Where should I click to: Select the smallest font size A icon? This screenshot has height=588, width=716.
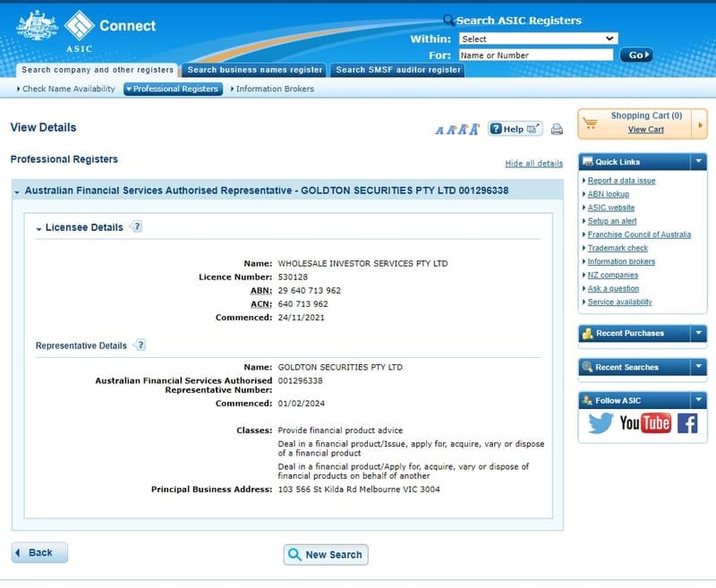coord(439,131)
